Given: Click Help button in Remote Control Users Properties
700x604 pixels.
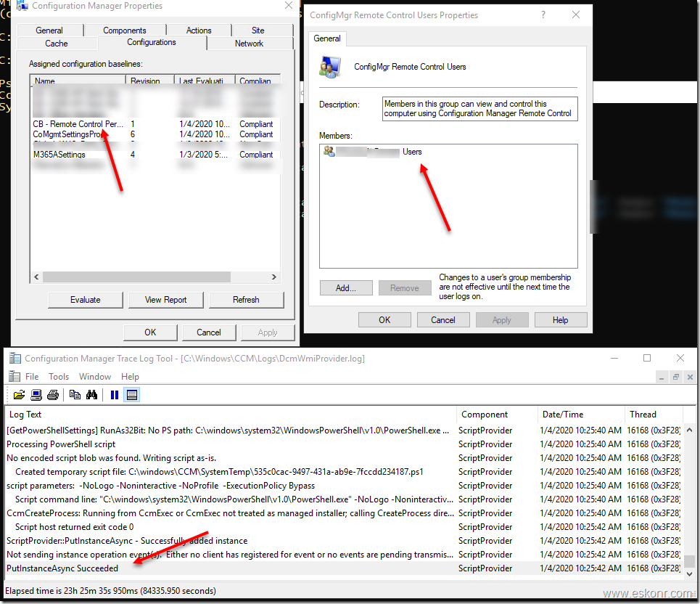Looking at the screenshot, I should (561, 320).
